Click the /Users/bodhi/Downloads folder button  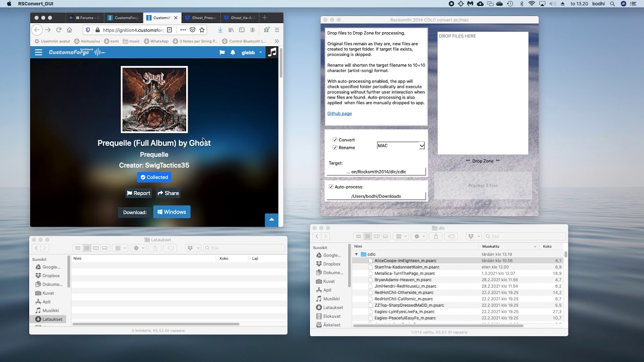coord(376,196)
